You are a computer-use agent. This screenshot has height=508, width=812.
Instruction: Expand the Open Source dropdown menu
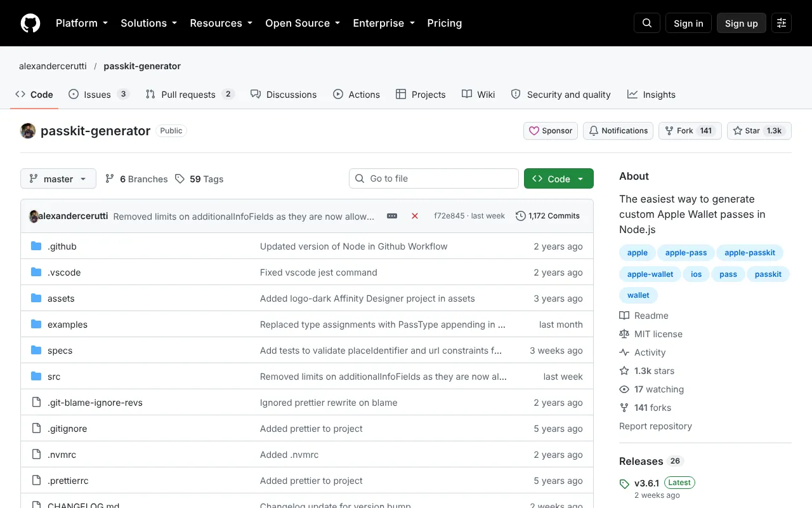[303, 23]
